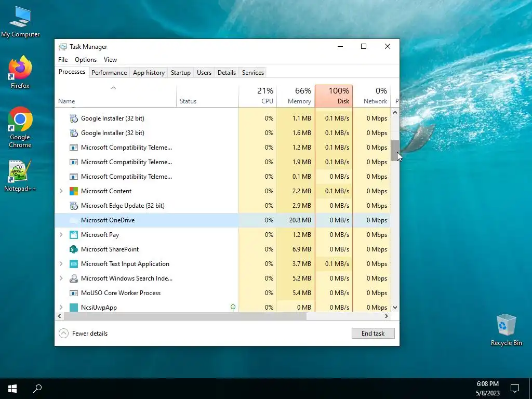Image resolution: width=532 pixels, height=399 pixels.
Task: Select MoUSO Core Worker Process name
Action: tap(121, 293)
